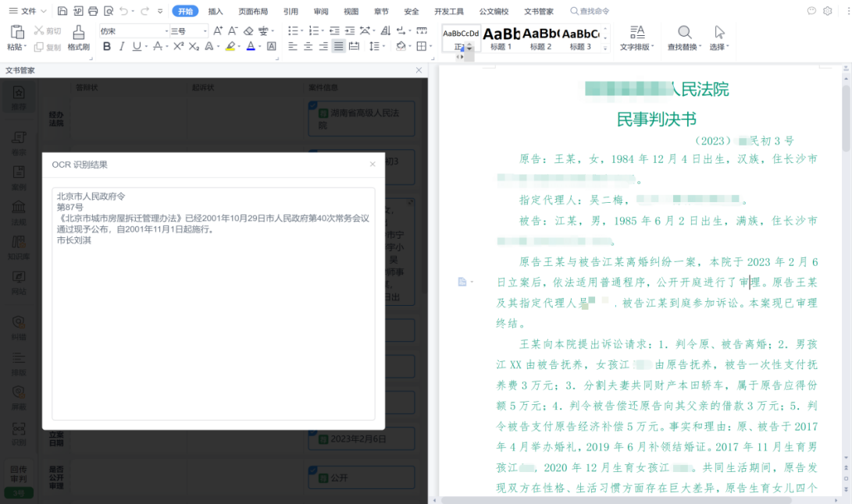
Task: Open the font name dropdown showing 仿宋
Action: pos(166,31)
